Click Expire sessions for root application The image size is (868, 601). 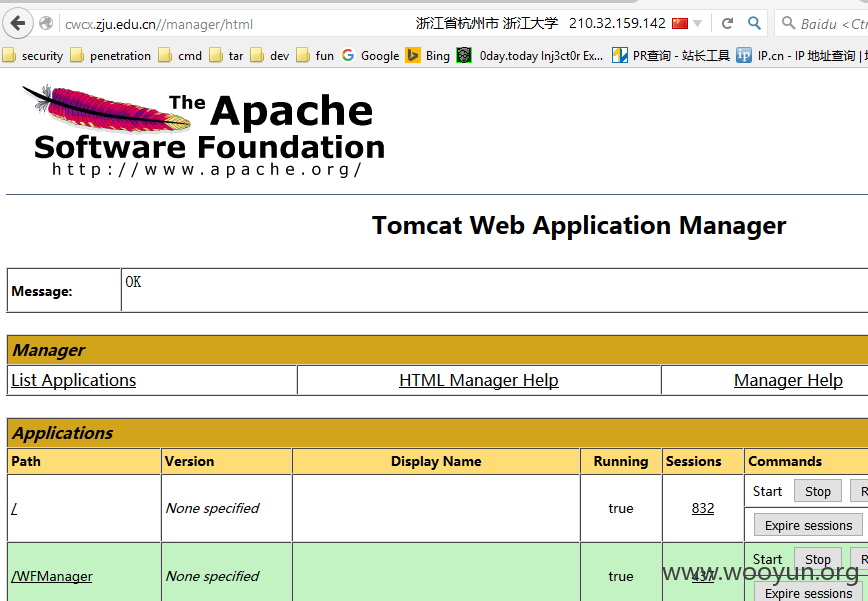click(808, 525)
